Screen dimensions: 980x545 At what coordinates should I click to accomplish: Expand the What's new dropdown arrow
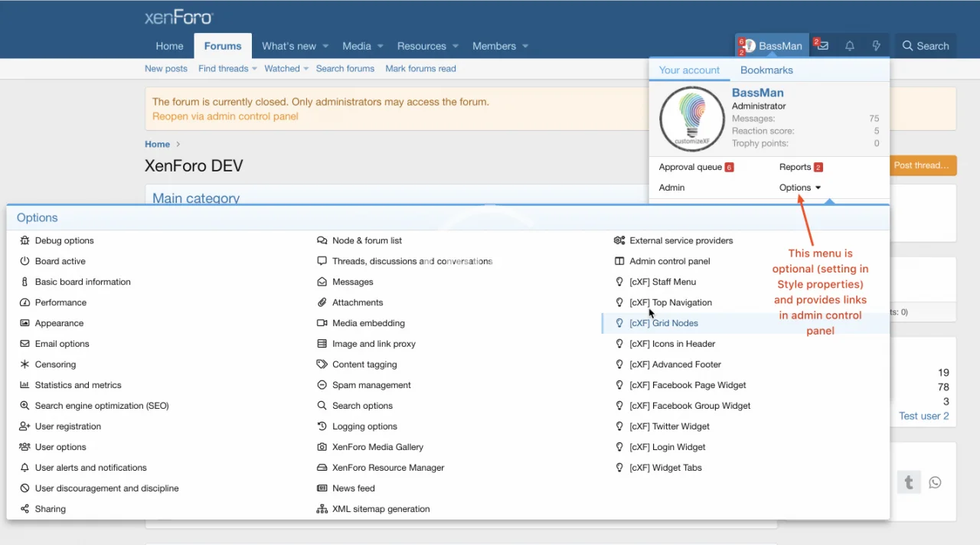[x=325, y=46]
